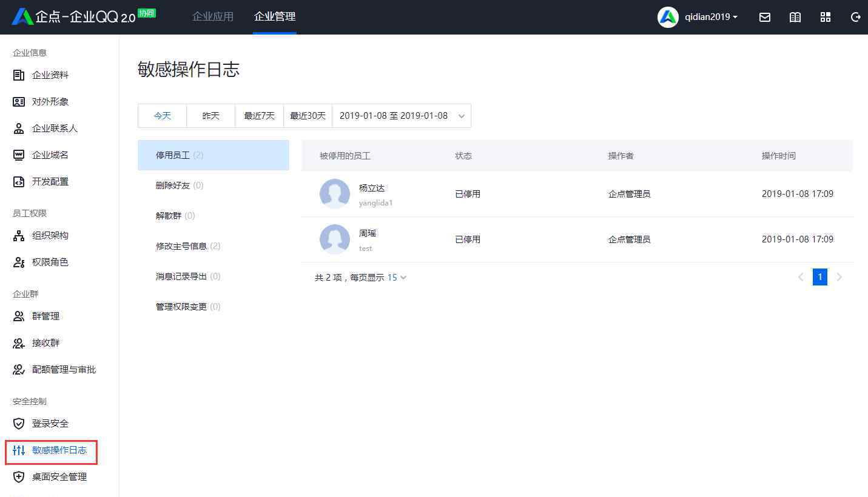Open the date range picker dropdown
Screen dimensions: 868x497
point(402,116)
